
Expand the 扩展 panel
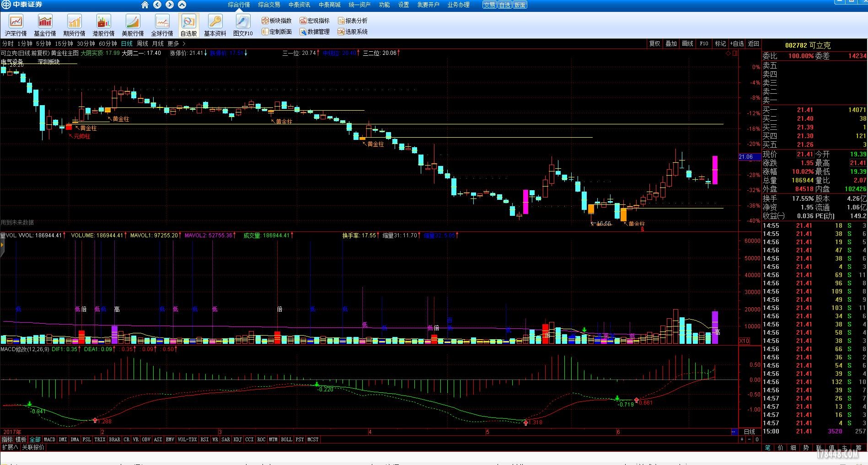pos(10,447)
